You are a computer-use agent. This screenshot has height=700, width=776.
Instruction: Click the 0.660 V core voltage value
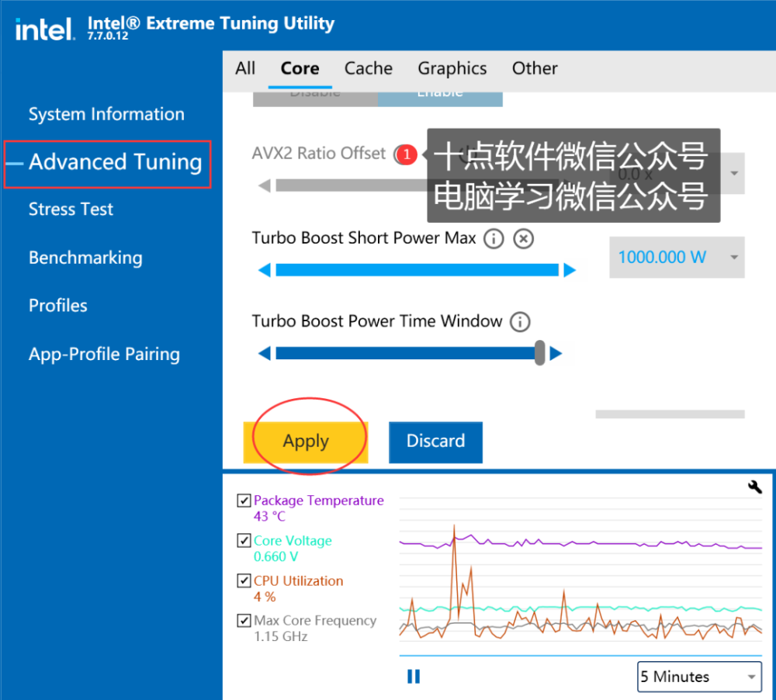coord(275,556)
